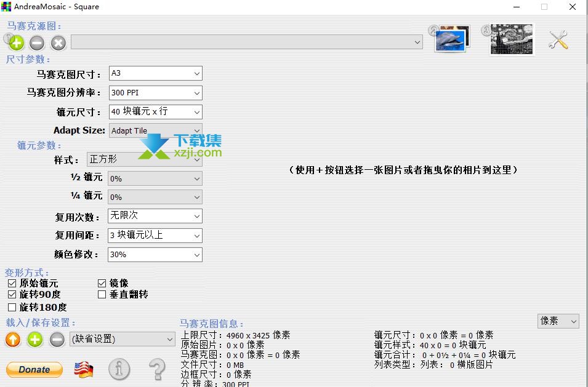Screen dimensions: 588x387
Task: Delete settings preset gray minus icon
Action: [x=57, y=340]
